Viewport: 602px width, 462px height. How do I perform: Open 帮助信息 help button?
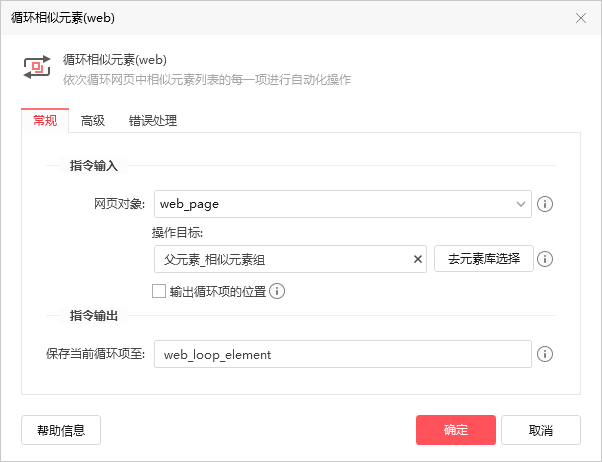(x=61, y=430)
